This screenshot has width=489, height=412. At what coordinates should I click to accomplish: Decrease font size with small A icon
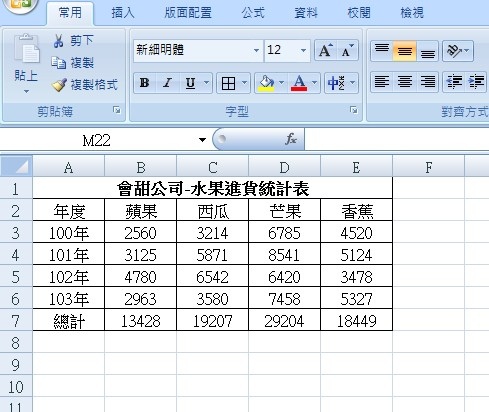point(347,50)
